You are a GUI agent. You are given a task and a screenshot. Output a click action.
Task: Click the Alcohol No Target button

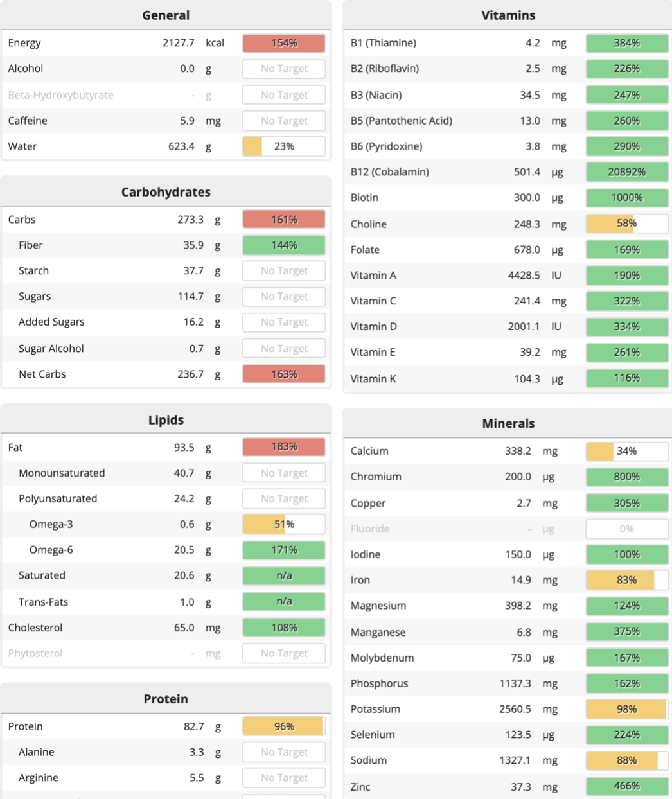pyautogui.click(x=284, y=69)
